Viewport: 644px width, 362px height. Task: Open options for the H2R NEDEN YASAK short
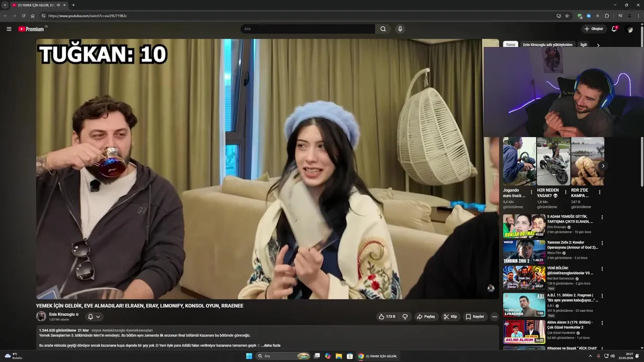coord(566,192)
